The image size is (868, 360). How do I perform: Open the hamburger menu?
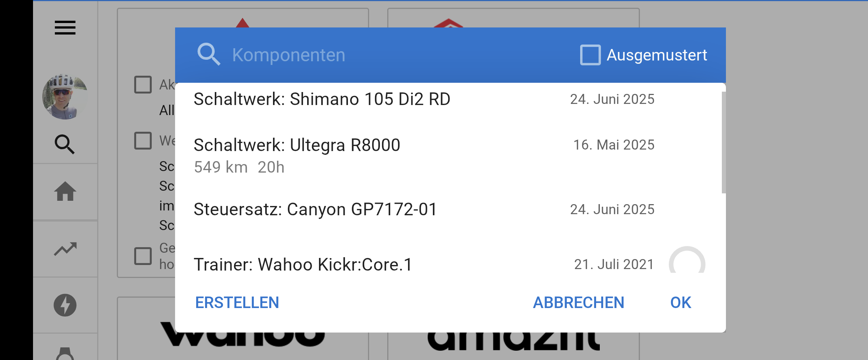(x=65, y=28)
